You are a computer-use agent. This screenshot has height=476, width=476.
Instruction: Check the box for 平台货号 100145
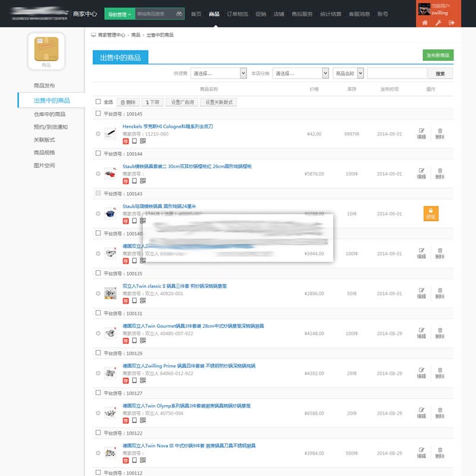tap(98, 113)
